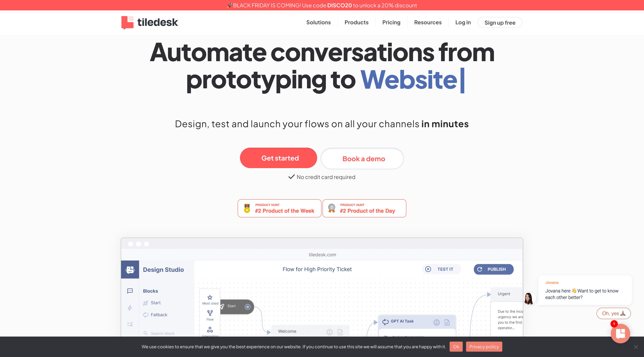Click the refresh icon on Publish button

point(480,269)
